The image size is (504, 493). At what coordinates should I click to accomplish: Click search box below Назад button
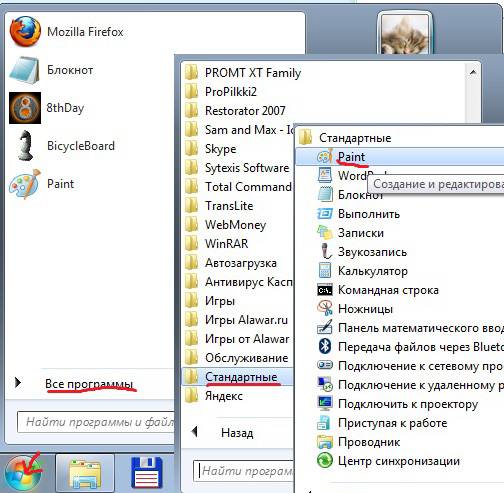[243, 471]
